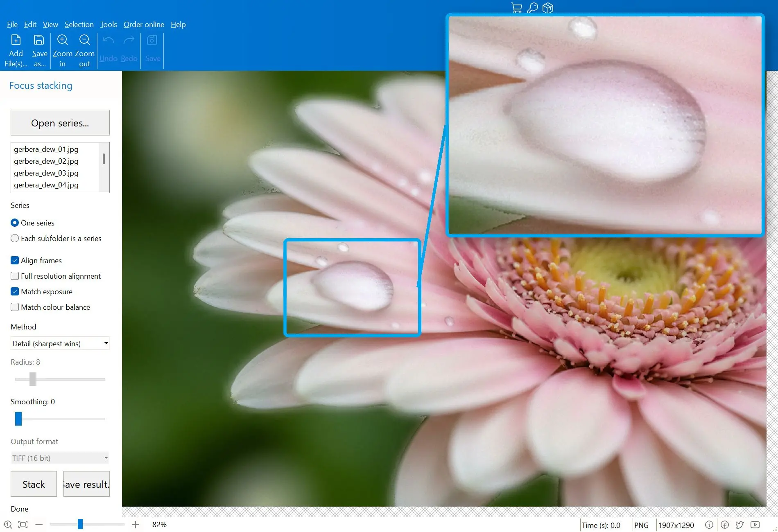Open the Order online menu
The height and width of the screenshot is (532, 778).
pos(144,24)
